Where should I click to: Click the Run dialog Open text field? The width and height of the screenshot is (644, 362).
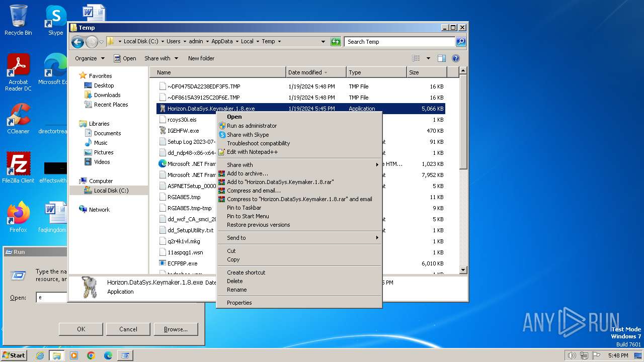[x=51, y=298]
